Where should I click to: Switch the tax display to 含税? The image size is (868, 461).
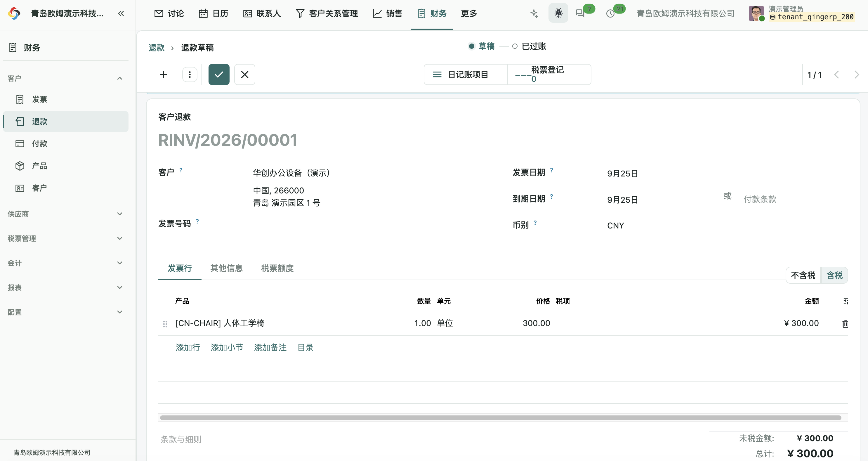pyautogui.click(x=834, y=275)
